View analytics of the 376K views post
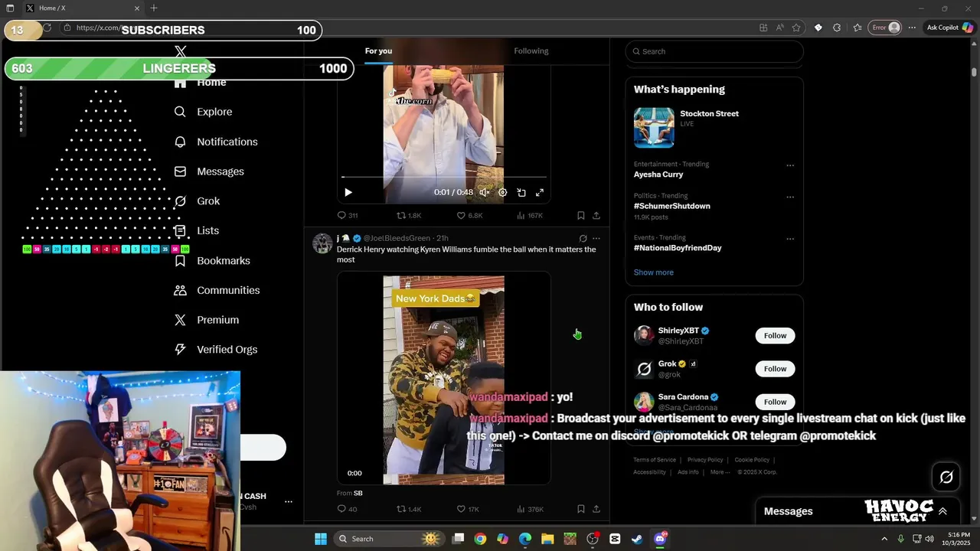 530,509
